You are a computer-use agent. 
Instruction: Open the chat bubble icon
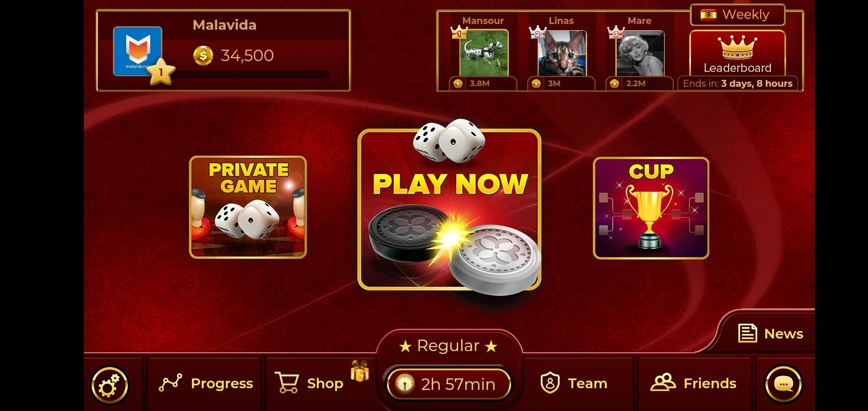tap(783, 384)
